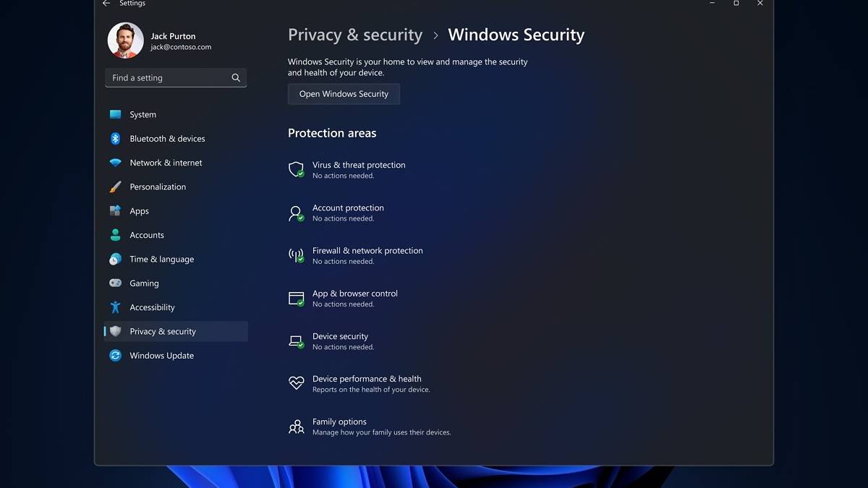Screen dimensions: 868x488
Task: Go to the Accessibility label in sidebar
Action: 152,307
